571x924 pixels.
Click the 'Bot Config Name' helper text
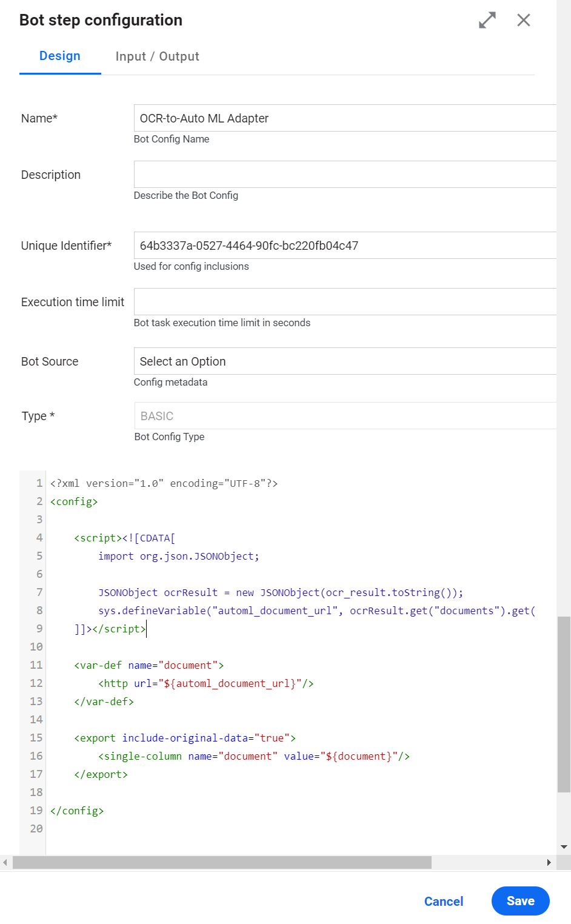(x=172, y=139)
